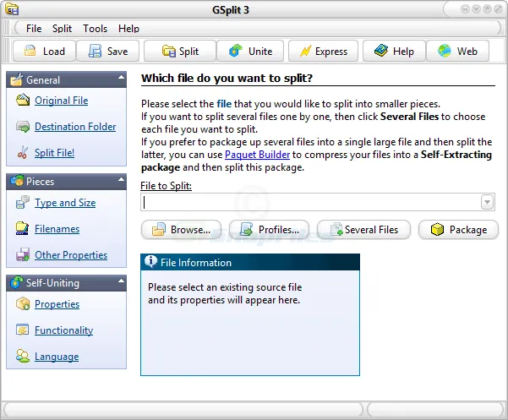Click the Several Files button
The image size is (508, 420).
click(x=363, y=230)
